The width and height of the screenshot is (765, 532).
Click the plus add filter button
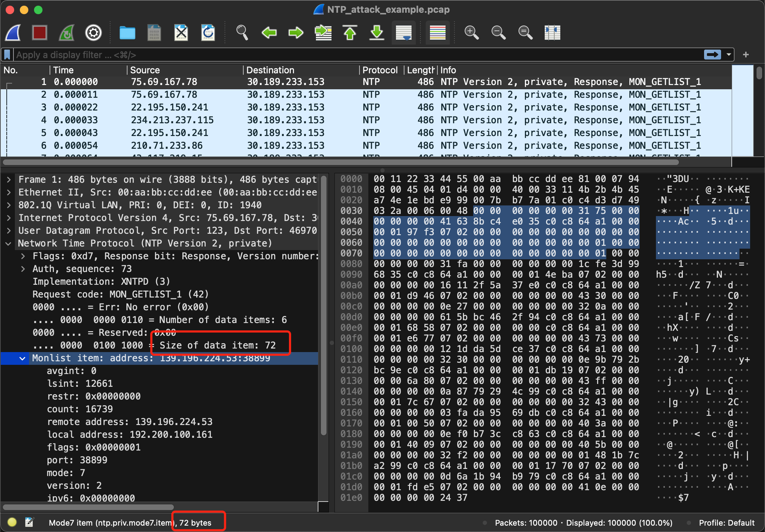pos(746,55)
